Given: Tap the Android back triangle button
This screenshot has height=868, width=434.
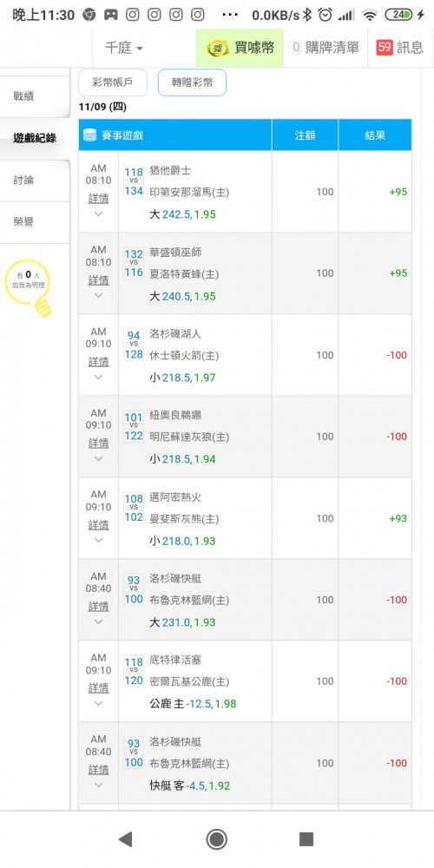Looking at the screenshot, I should click(x=126, y=839).
